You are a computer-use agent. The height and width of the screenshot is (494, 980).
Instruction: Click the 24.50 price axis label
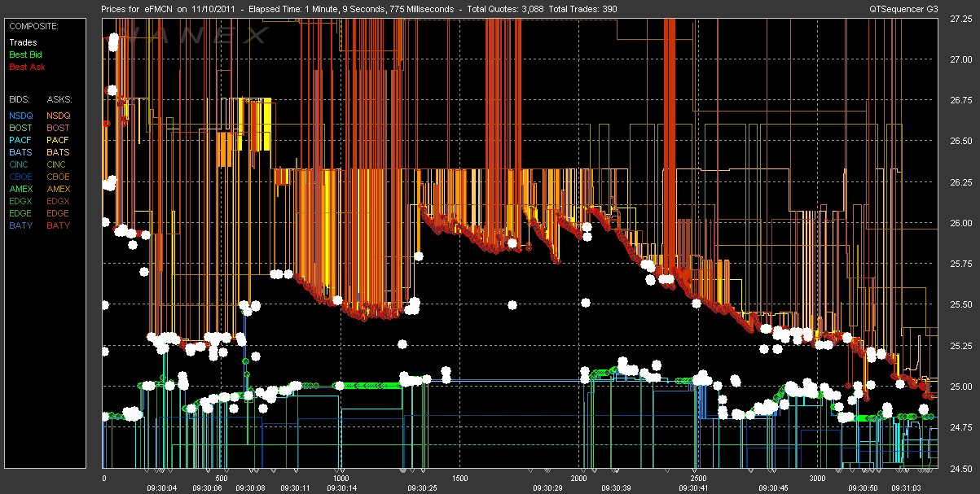960,468
